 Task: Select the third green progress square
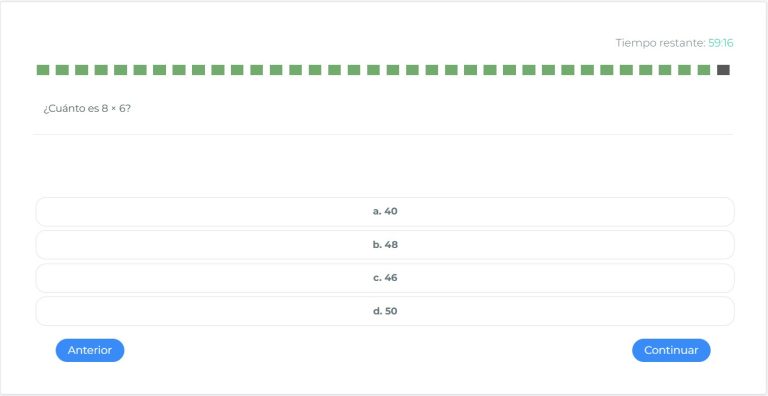point(82,70)
